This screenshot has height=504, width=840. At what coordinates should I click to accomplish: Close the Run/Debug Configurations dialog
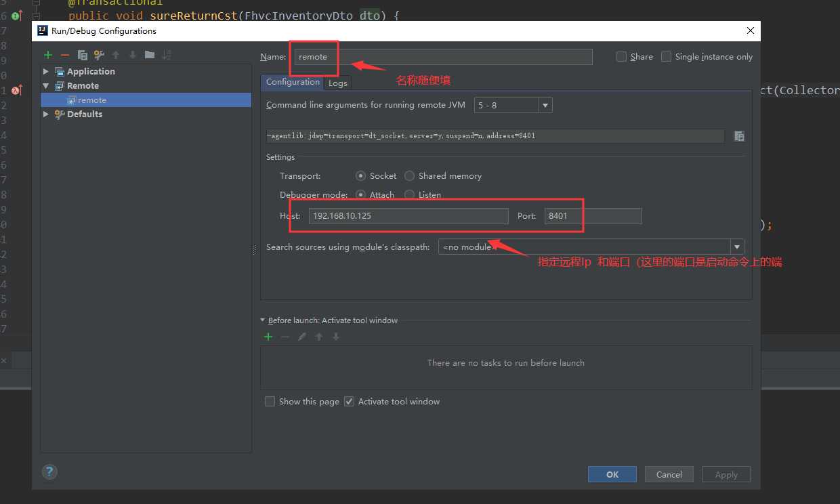(x=750, y=30)
